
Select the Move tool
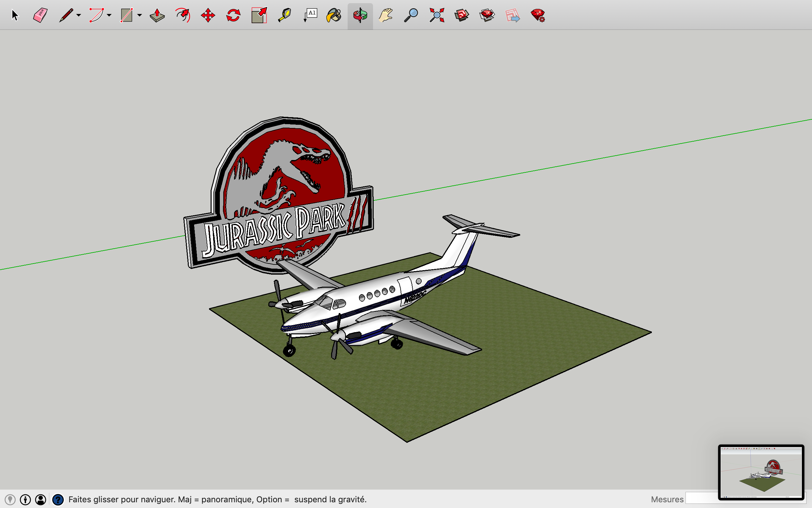[x=208, y=16]
